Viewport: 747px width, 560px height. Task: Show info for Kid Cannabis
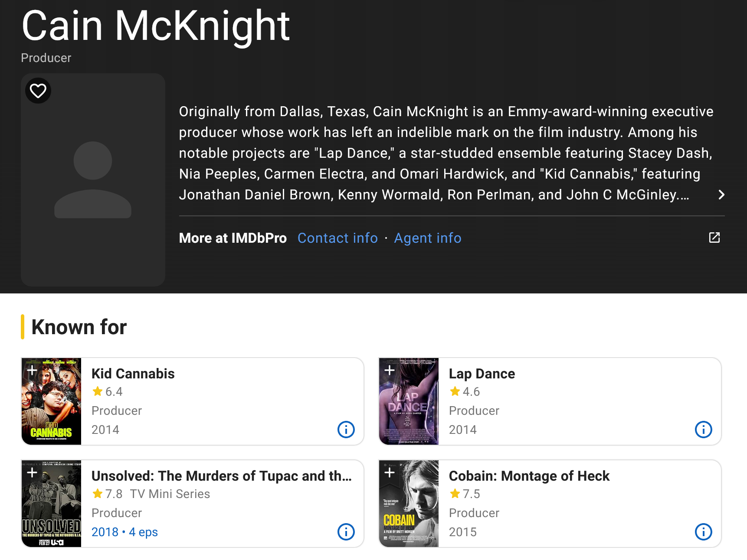pyautogui.click(x=346, y=430)
